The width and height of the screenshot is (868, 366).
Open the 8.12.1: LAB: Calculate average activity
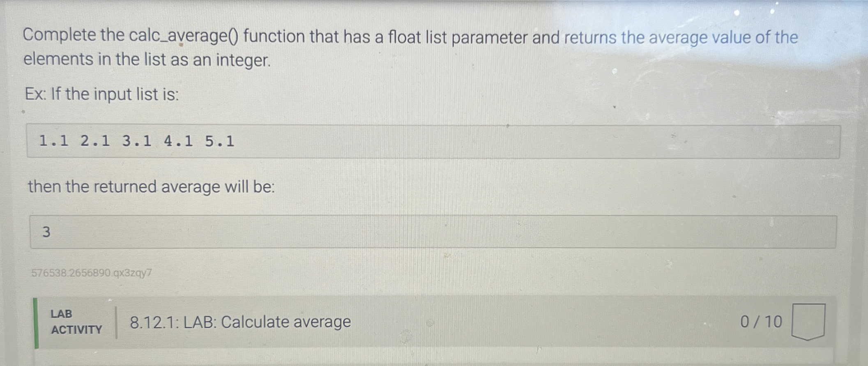pos(240,322)
